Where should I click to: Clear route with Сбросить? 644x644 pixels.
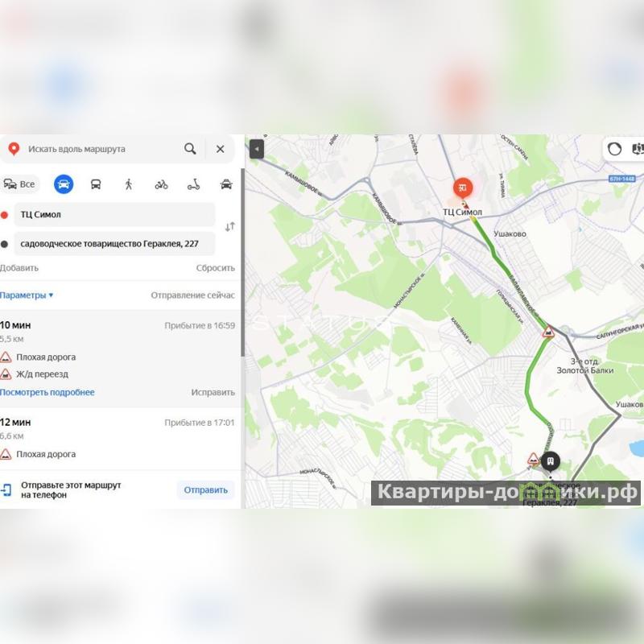coord(215,268)
